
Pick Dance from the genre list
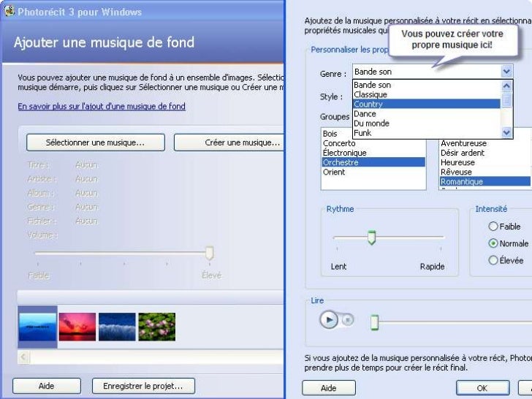[427, 114]
